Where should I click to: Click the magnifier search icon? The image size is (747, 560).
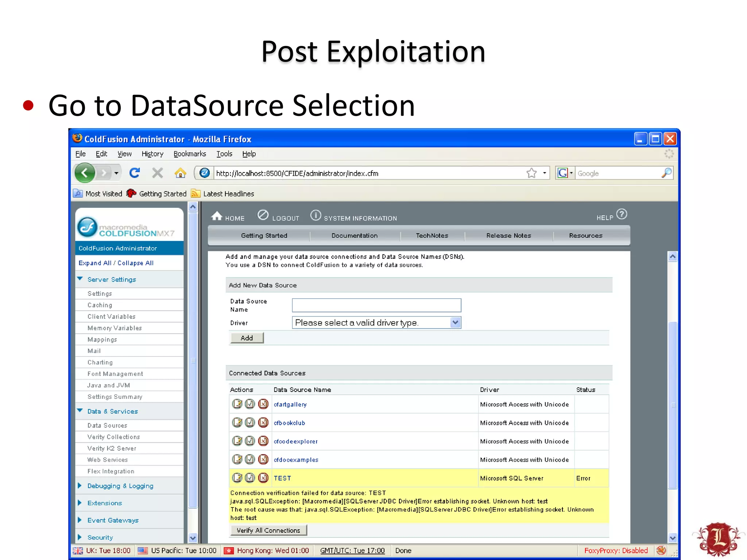[x=666, y=173]
